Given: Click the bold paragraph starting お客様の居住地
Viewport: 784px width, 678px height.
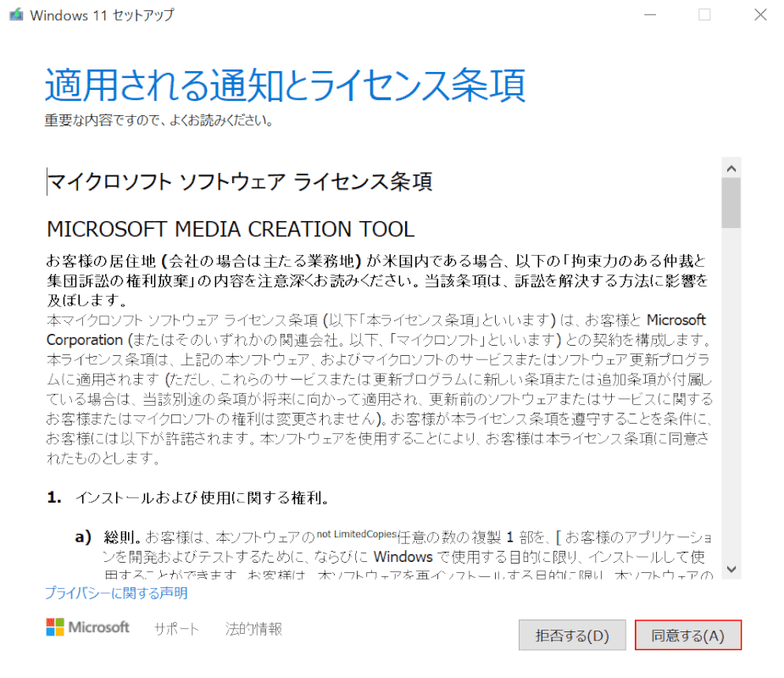Looking at the screenshot, I should pyautogui.click(x=377, y=280).
